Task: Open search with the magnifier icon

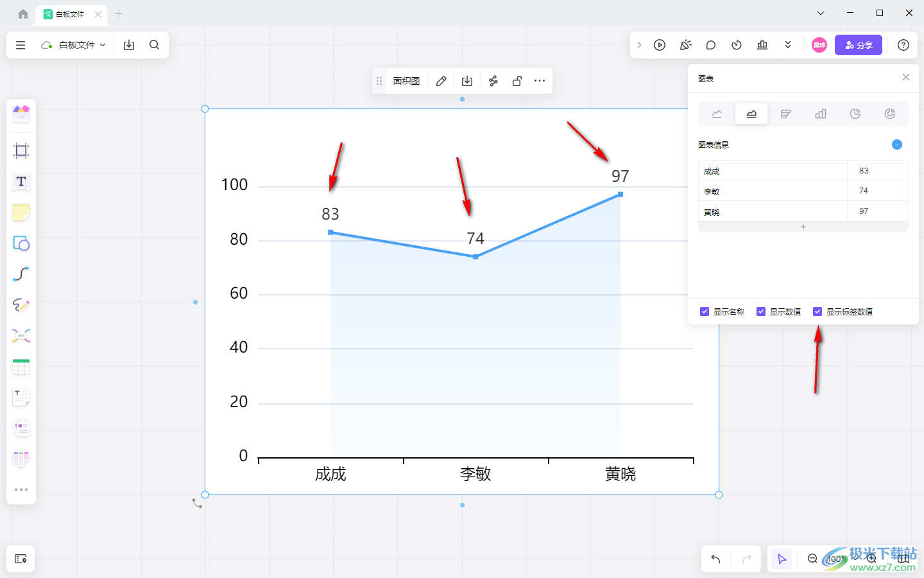Action: point(154,45)
